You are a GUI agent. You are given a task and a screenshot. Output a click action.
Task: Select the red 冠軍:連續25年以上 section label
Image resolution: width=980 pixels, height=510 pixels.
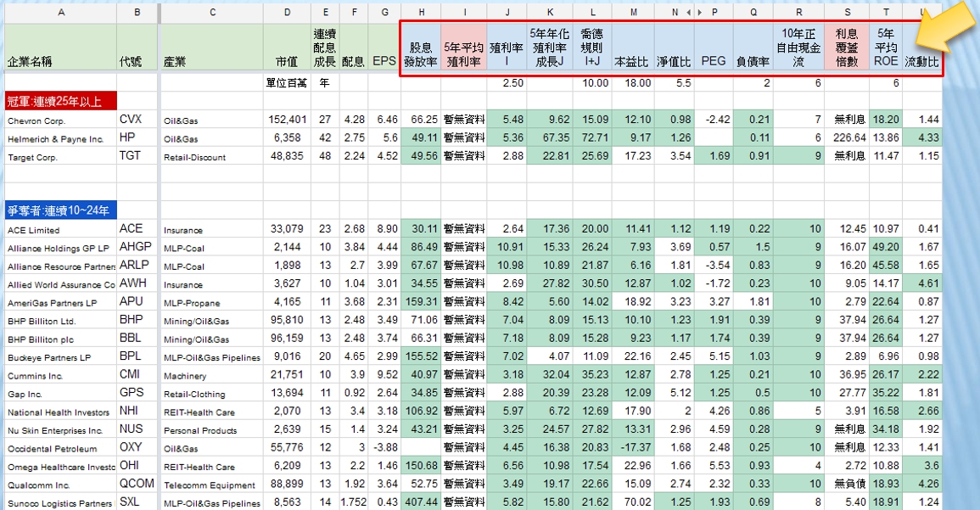pos(61,101)
